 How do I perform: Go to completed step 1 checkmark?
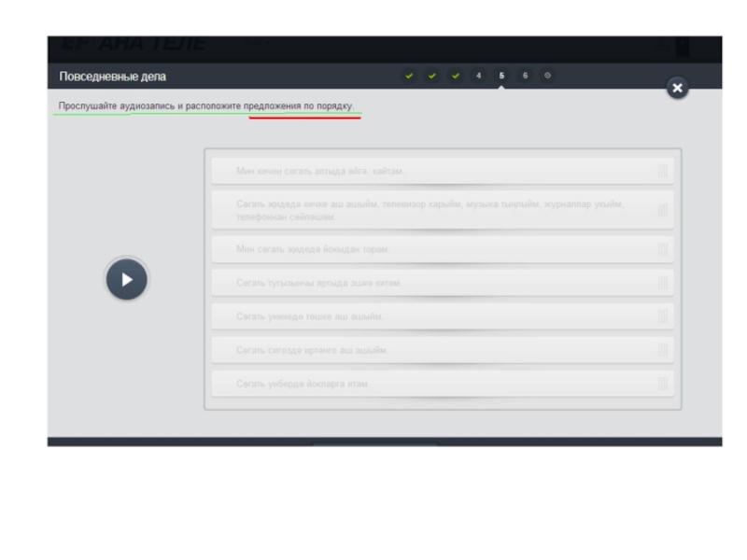(409, 76)
